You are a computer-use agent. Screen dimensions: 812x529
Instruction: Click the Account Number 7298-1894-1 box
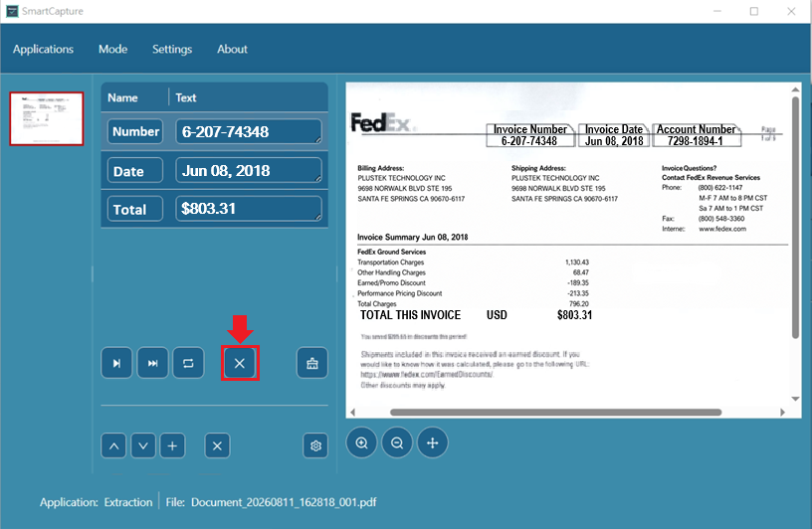point(697,135)
